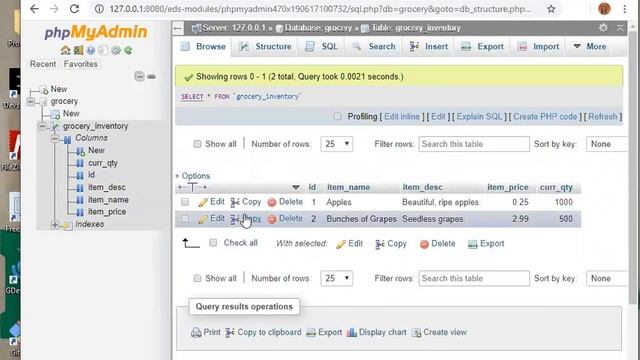The image size is (640, 360).
Task: Click Copy to clipboard icon
Action: click(230, 332)
